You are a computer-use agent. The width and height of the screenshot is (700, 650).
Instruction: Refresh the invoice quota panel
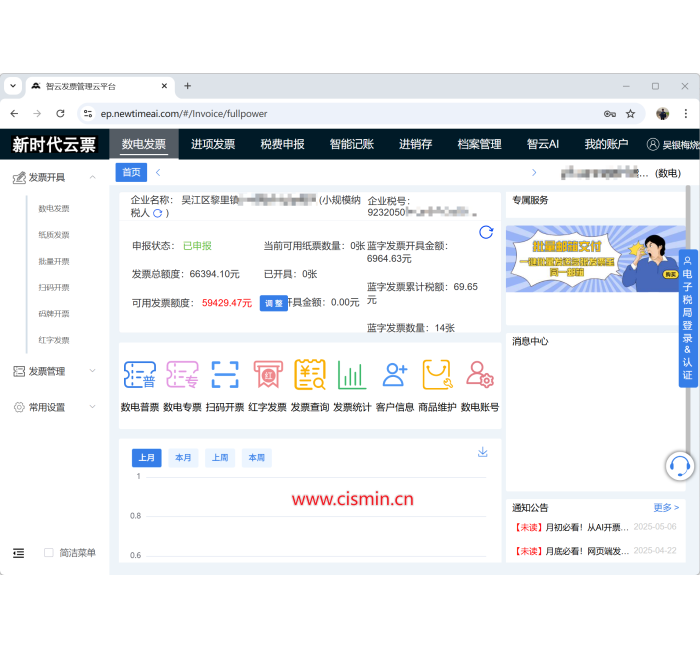[486, 232]
